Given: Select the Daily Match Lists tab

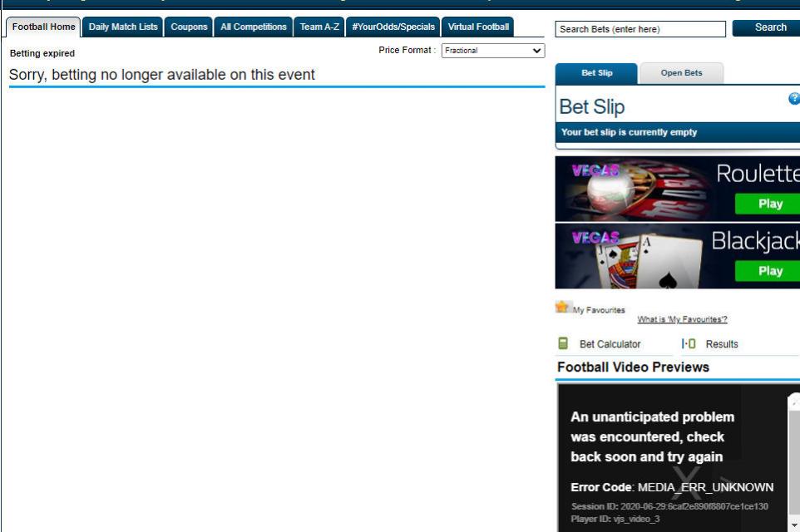Looking at the screenshot, I should [122, 26].
